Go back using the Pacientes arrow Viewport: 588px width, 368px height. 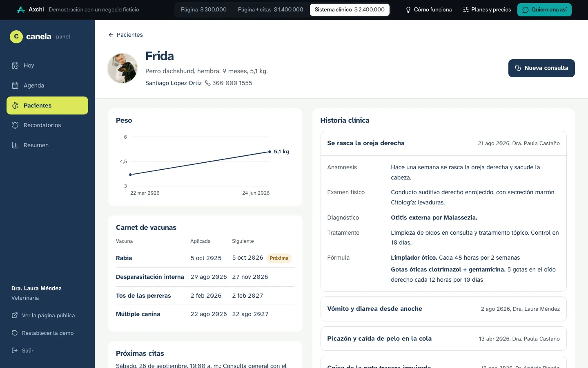coord(126,35)
